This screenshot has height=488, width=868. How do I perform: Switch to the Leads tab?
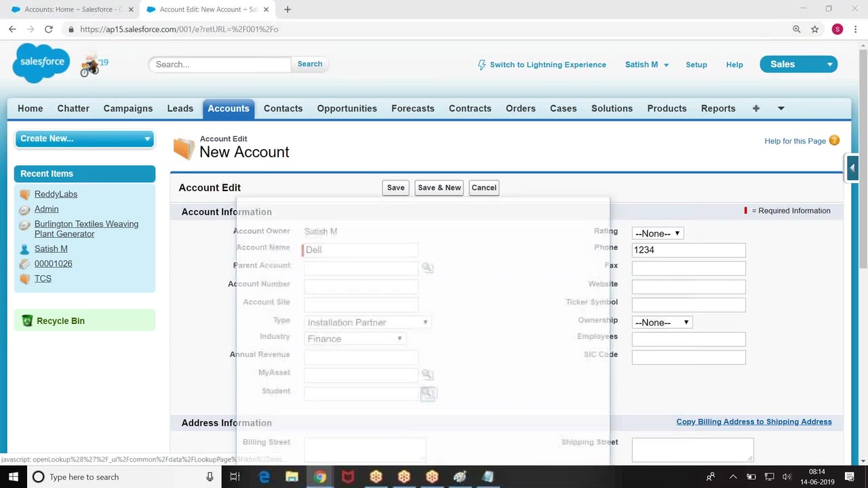tap(180, 108)
